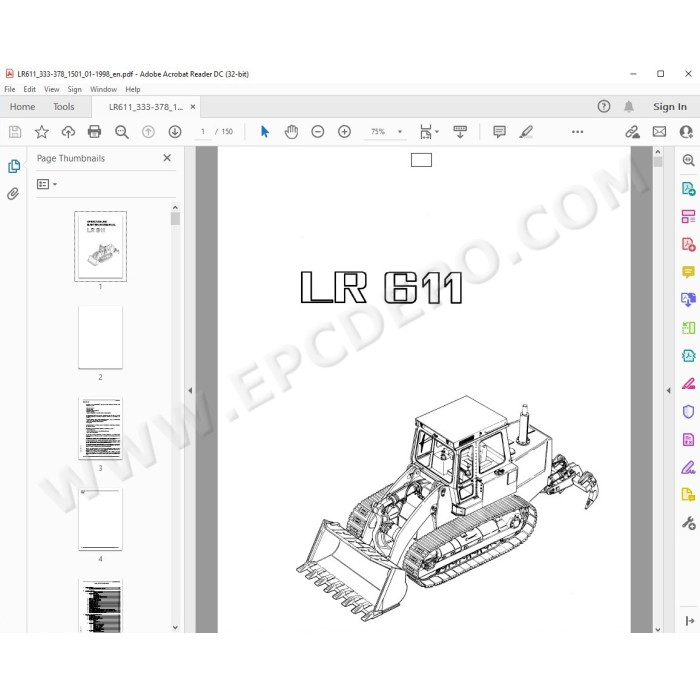Click the Sign In button
This screenshot has width=700, height=700.
tap(669, 106)
